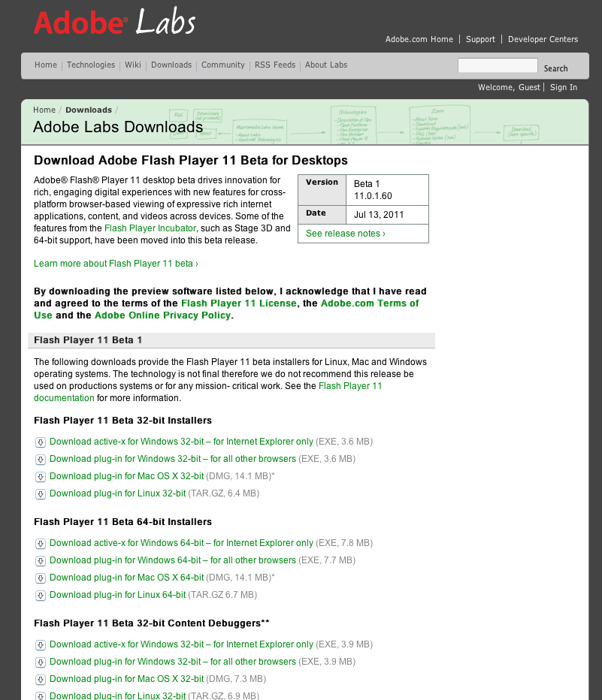Click download icon beside plug-in Windows 64-bit (7.7 MB)
The width and height of the screenshot is (602, 700).
coord(40,561)
